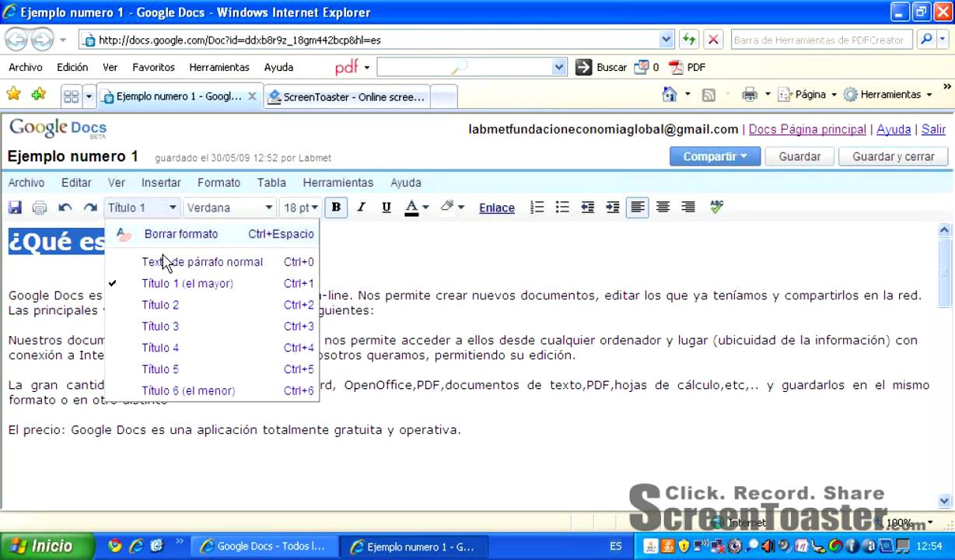Screen dimensions: 955x560
Task: Click the RSS feeds icon
Action: (708, 95)
